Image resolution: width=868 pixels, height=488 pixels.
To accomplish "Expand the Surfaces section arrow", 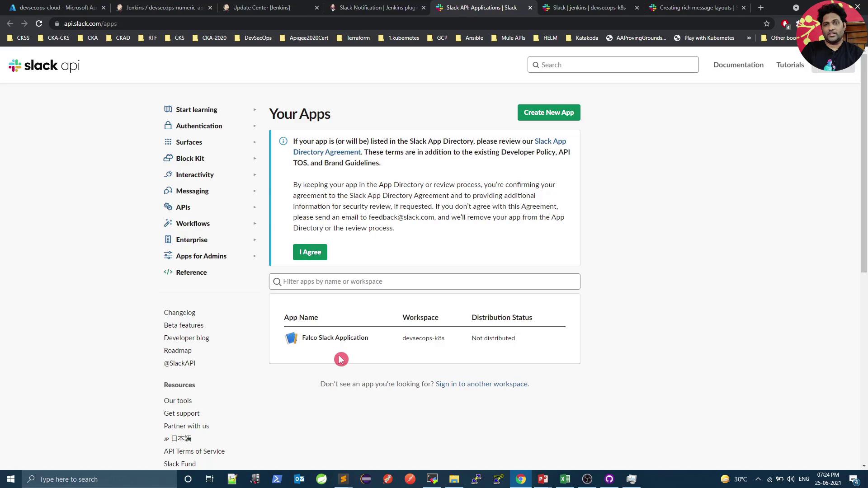I will point(255,142).
